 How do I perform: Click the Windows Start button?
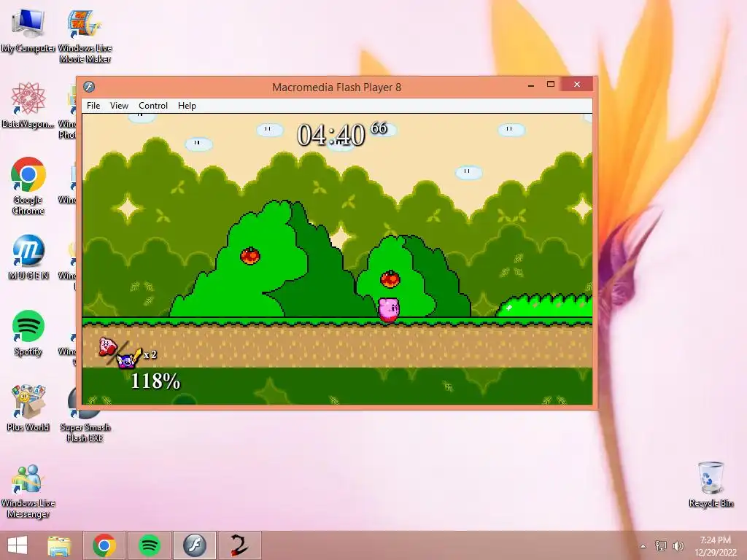pyautogui.click(x=18, y=545)
